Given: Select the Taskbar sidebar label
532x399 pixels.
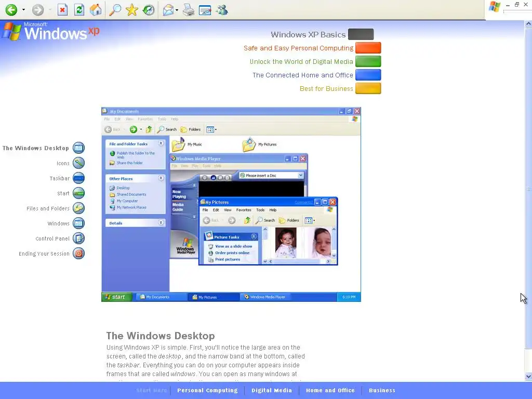Looking at the screenshot, I should (59, 179).
